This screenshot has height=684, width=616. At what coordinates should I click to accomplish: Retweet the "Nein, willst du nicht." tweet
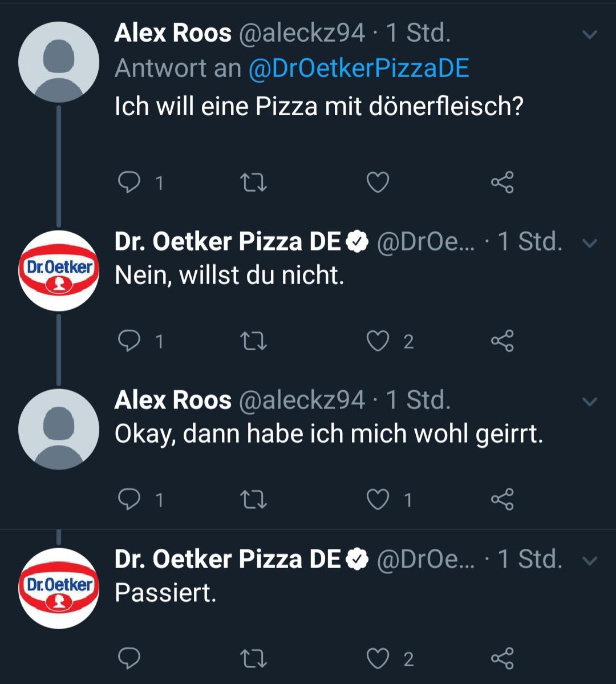coord(253,341)
